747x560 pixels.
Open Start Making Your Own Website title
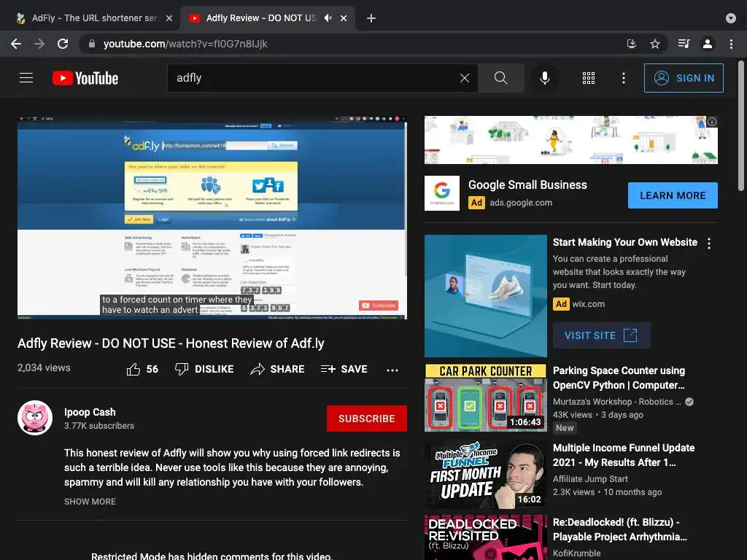(624, 242)
